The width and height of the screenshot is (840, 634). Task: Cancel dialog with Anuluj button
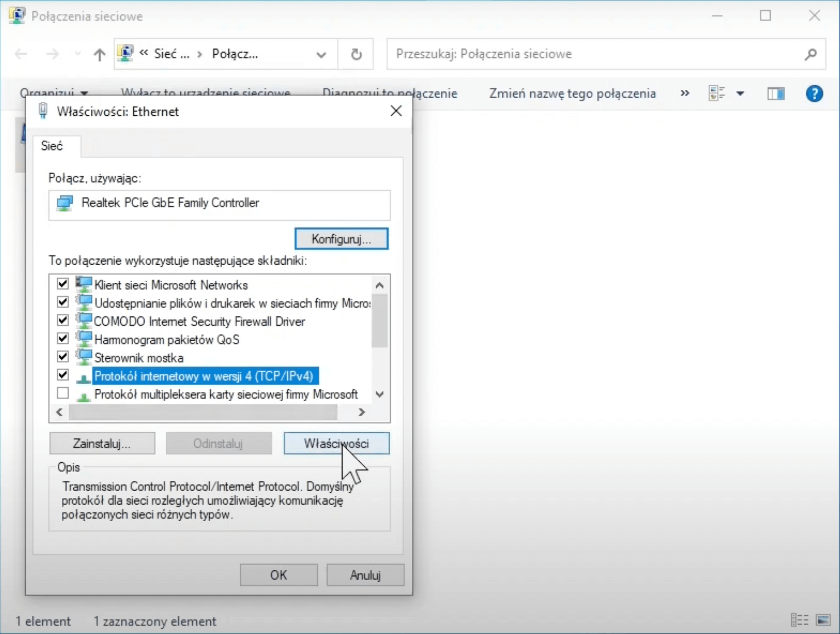pos(365,575)
